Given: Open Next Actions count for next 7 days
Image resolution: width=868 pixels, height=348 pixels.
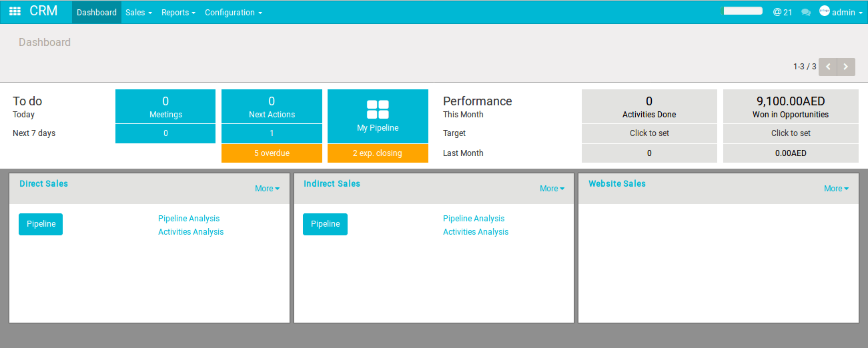Looking at the screenshot, I should point(272,133).
